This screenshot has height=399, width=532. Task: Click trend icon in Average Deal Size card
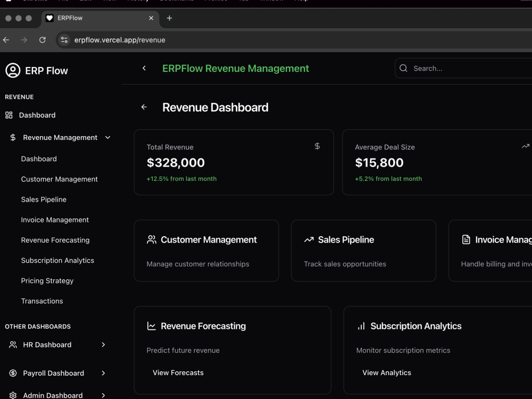(526, 146)
